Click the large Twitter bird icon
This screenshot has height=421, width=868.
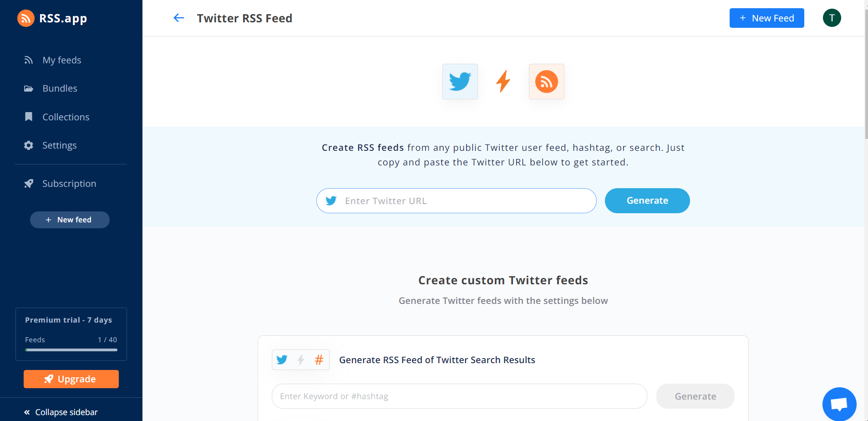coord(460,82)
